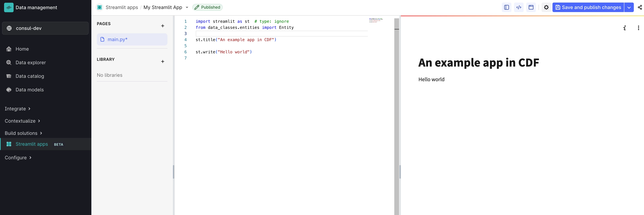Add a new page with plus icon
Screen dimensions: 644x215
coord(163,26)
